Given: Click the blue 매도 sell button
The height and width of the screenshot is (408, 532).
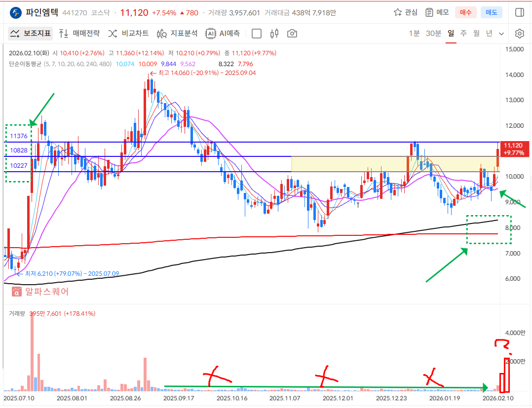Looking at the screenshot, I should pyautogui.click(x=492, y=12).
